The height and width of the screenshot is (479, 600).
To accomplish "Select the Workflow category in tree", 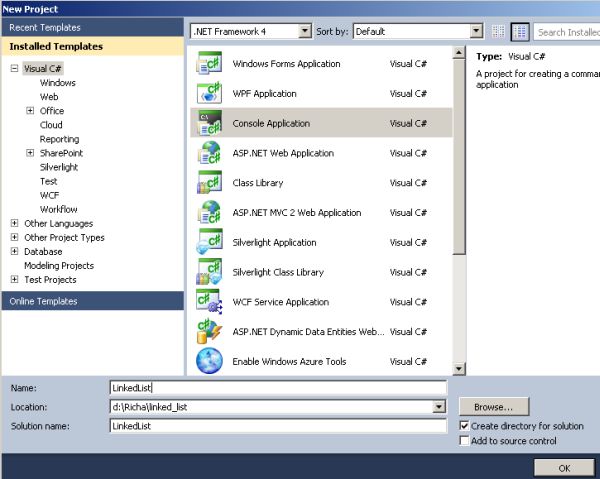I will pos(59,209).
